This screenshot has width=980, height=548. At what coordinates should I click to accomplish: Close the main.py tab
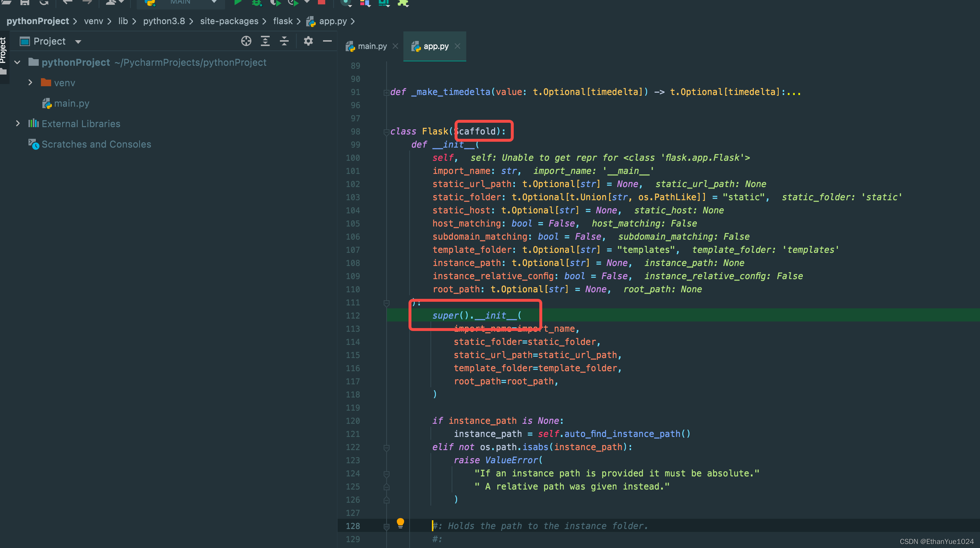coord(395,46)
